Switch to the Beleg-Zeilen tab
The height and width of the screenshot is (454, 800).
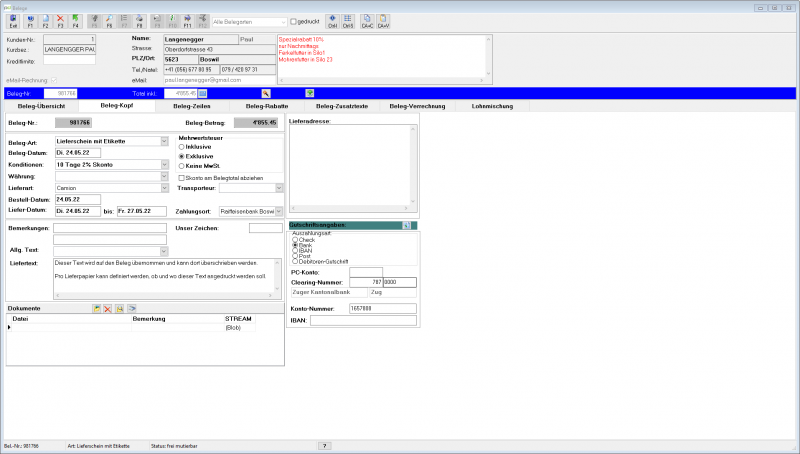click(192, 106)
